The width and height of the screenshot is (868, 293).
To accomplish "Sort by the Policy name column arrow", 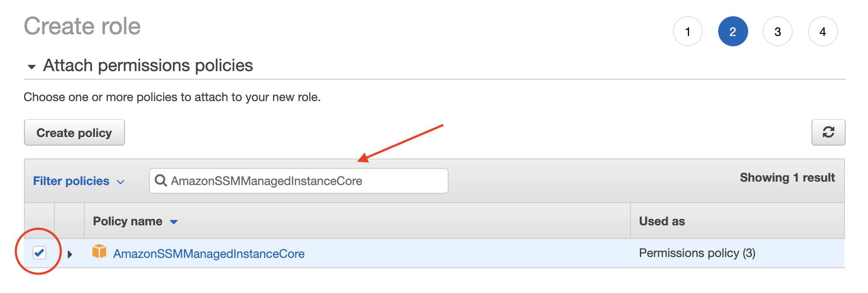I will [174, 221].
